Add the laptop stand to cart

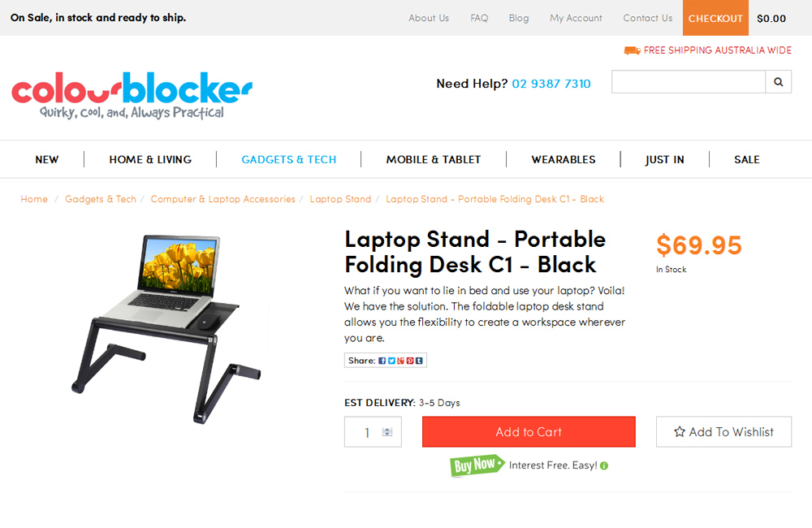(529, 431)
